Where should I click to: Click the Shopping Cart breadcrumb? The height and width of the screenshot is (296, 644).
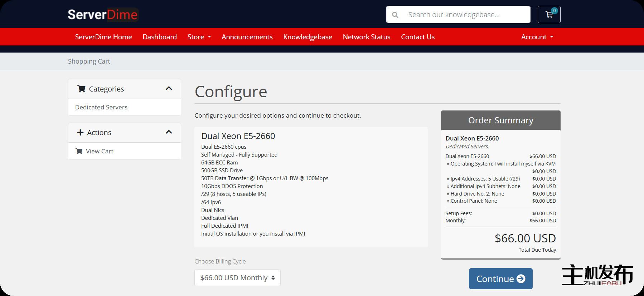point(89,61)
